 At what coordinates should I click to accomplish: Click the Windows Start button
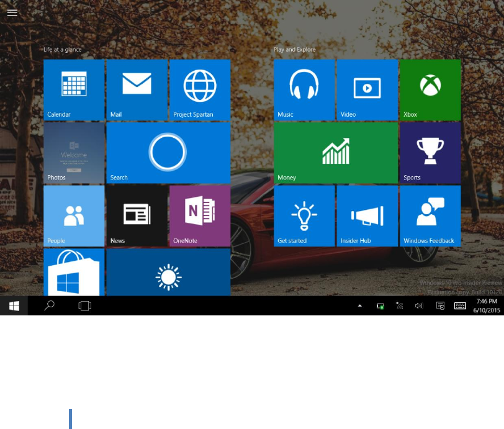14,306
